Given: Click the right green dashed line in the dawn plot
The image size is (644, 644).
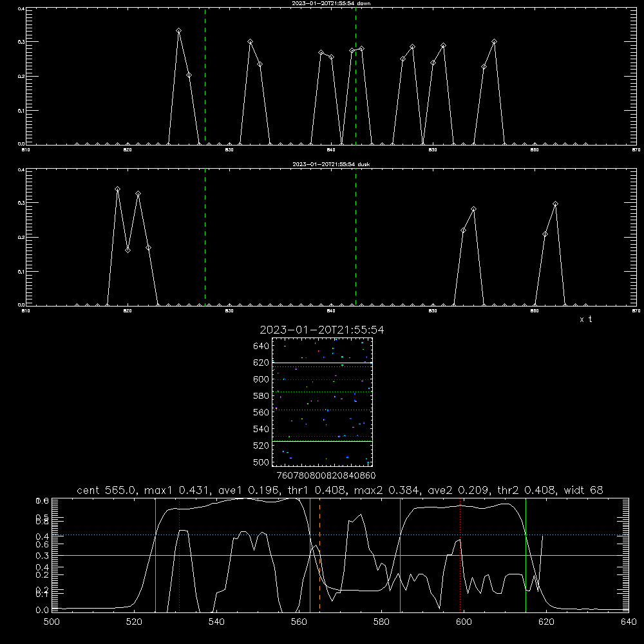Looking at the screenshot, I should 355,76.
